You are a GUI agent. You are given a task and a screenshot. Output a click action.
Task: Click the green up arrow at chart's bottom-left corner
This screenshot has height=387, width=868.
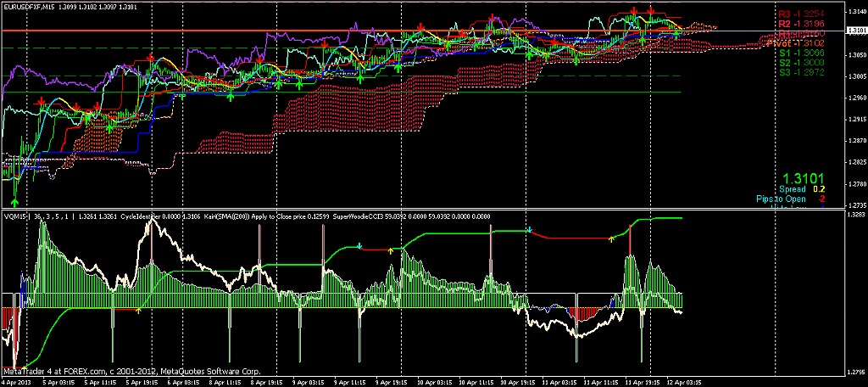click(x=15, y=201)
